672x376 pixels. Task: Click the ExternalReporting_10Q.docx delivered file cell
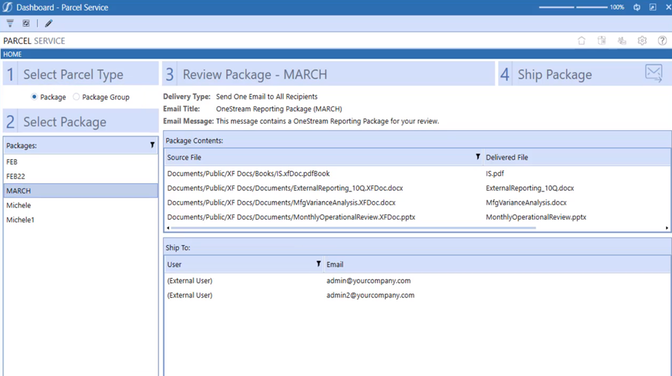click(x=530, y=188)
